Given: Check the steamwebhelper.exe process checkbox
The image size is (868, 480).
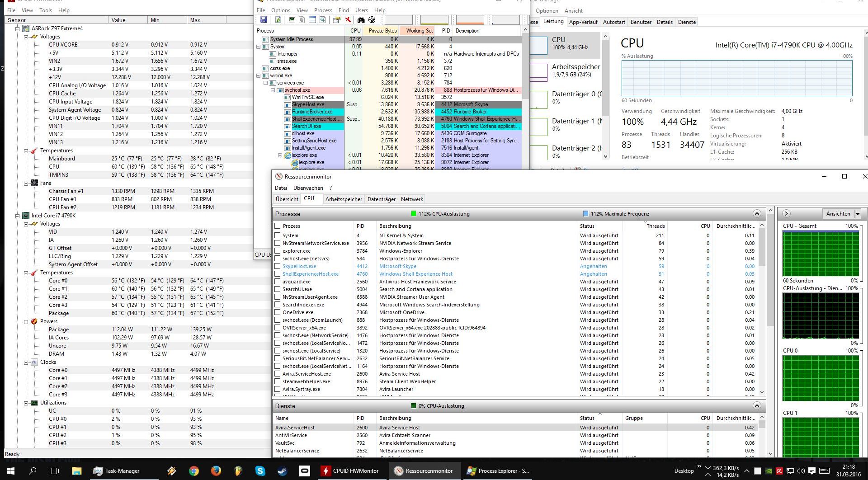Looking at the screenshot, I should tap(278, 381).
